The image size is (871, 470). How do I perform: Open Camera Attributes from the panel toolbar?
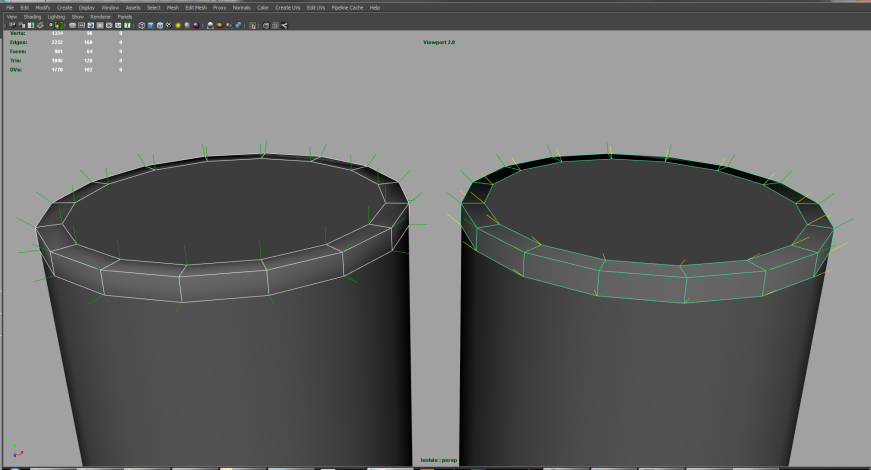click(x=22, y=24)
